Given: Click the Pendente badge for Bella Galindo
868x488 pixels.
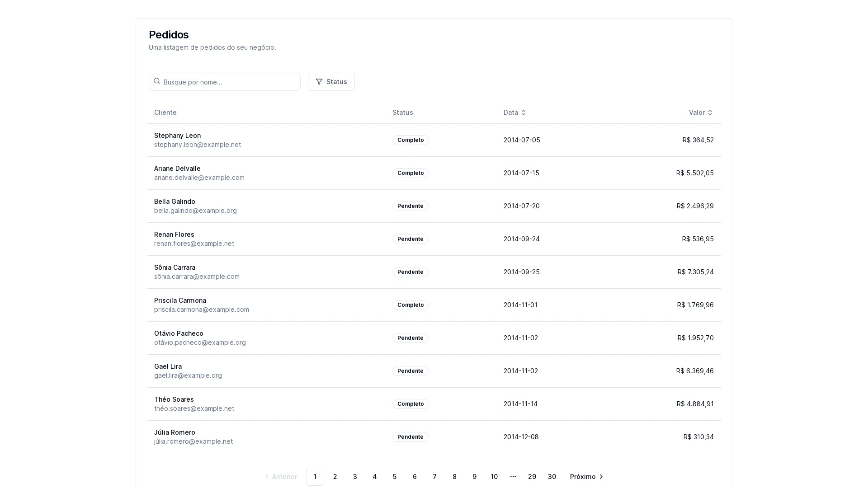Looking at the screenshot, I should [410, 206].
